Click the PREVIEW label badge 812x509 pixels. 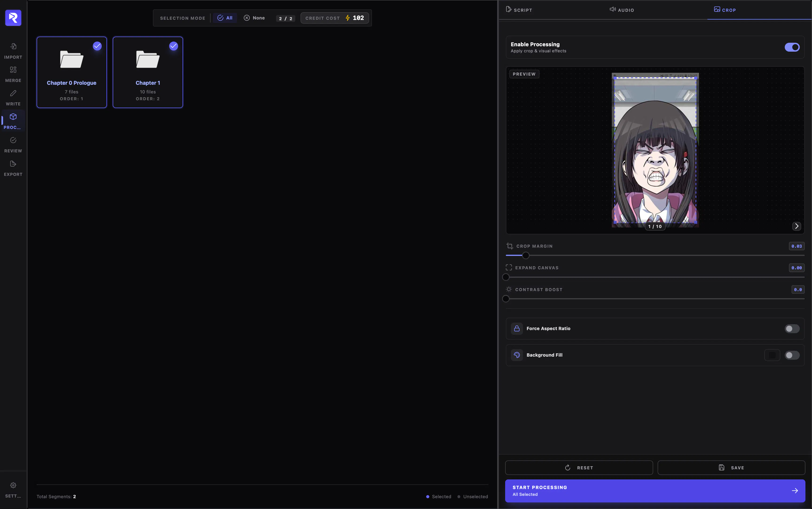click(524, 74)
